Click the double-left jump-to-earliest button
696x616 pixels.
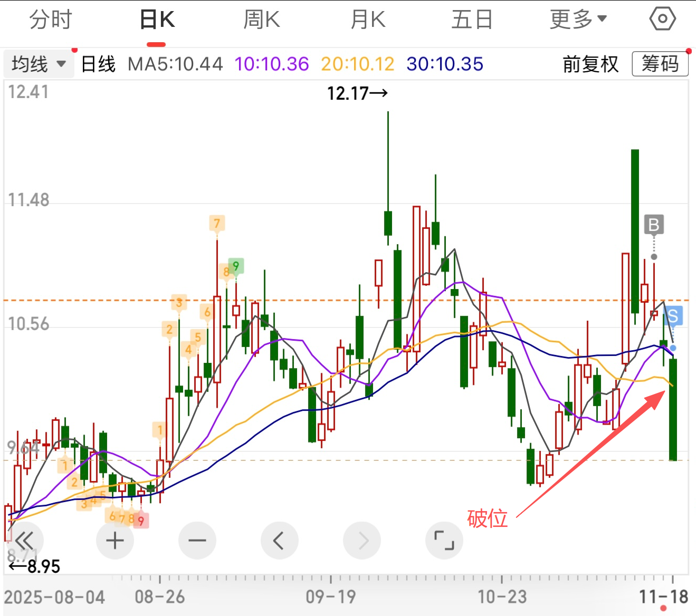(x=24, y=541)
